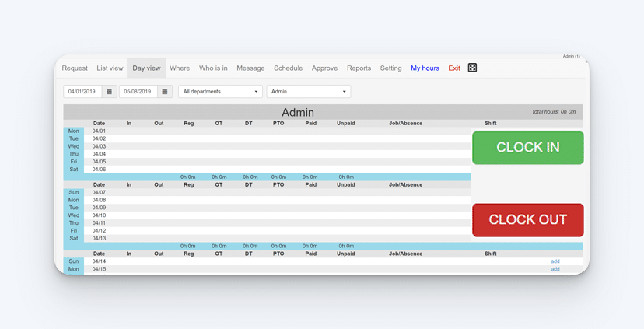Select the 04/07 date cell
This screenshot has height=329, width=644.
coord(99,192)
